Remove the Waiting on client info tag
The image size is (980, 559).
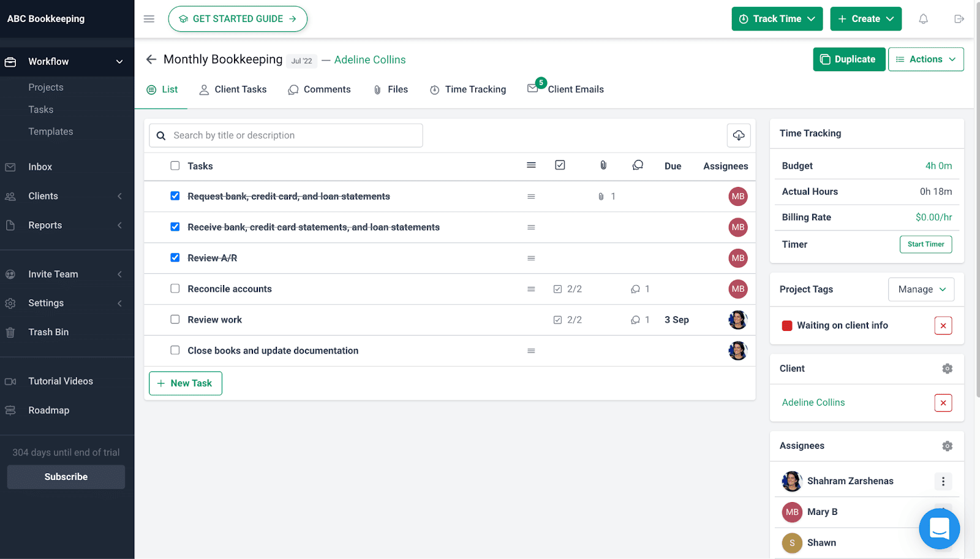tap(943, 325)
